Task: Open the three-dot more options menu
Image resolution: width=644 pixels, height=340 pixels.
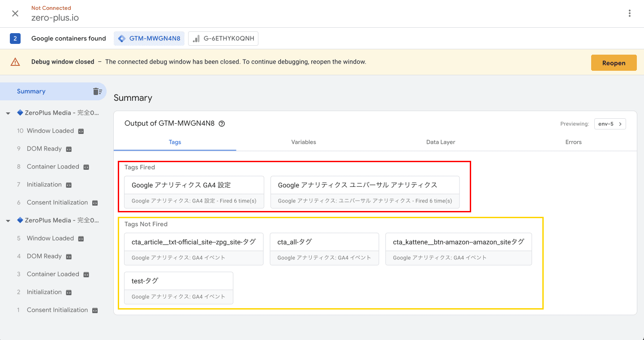Action: (x=630, y=13)
